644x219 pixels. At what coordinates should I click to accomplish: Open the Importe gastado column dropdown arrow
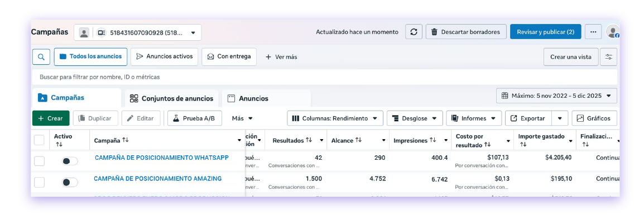pos(570,141)
